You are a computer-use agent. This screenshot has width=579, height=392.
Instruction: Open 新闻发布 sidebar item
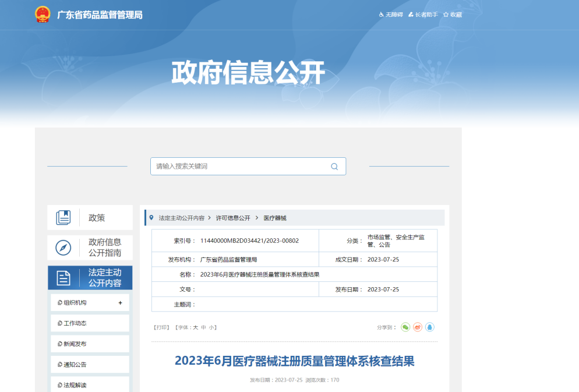[x=90, y=344]
